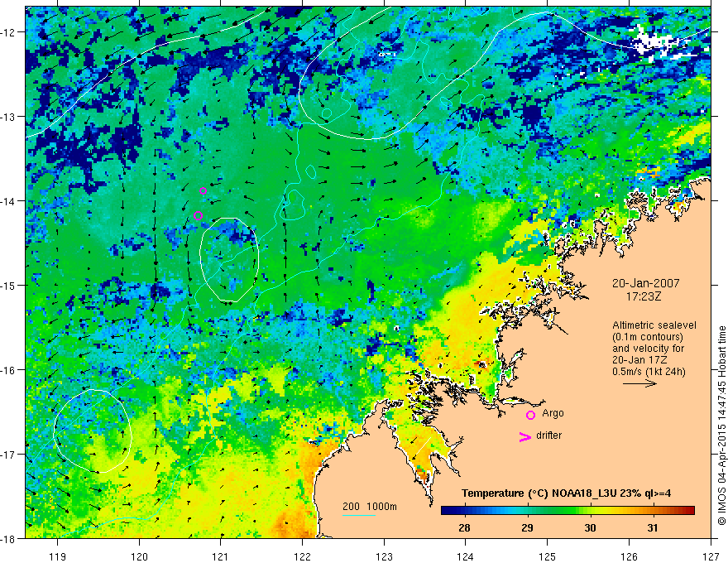Screen dimensions: 728x563
Task: Click the 'Altimetric sealevel' caption line
Action: pos(654,325)
